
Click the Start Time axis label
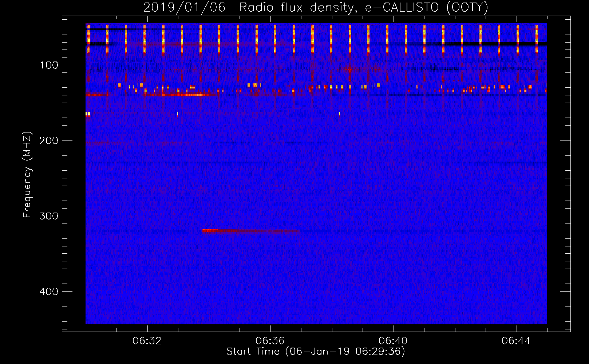[316, 352]
